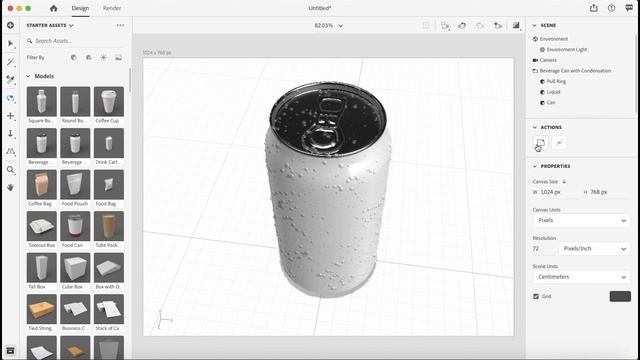Screen dimensions: 640x360
Task: Select the Magic Wand tool
Action: 11,62
